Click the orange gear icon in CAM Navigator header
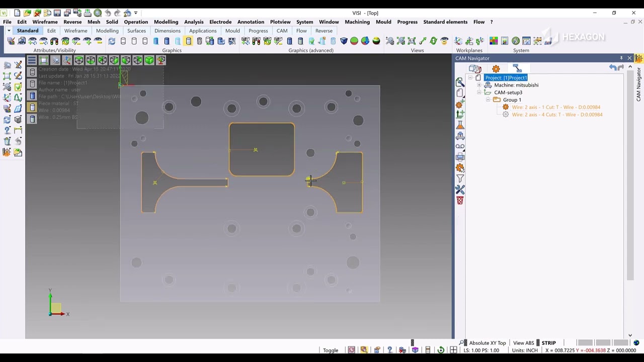Viewport: 644px width, 362px height. coord(496,68)
